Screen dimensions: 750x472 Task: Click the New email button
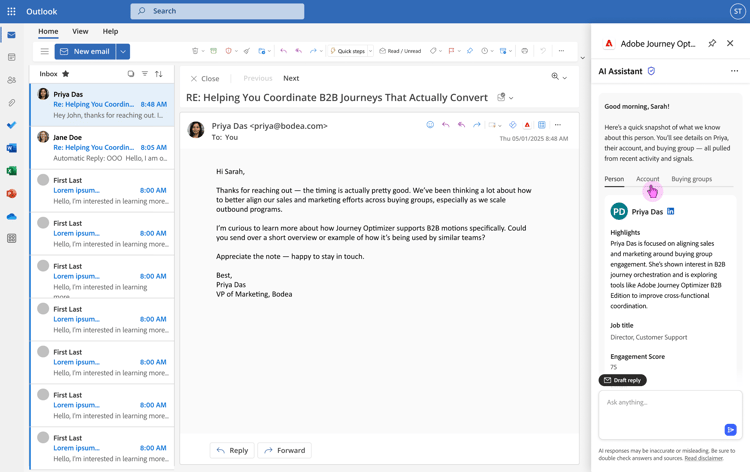(85, 51)
